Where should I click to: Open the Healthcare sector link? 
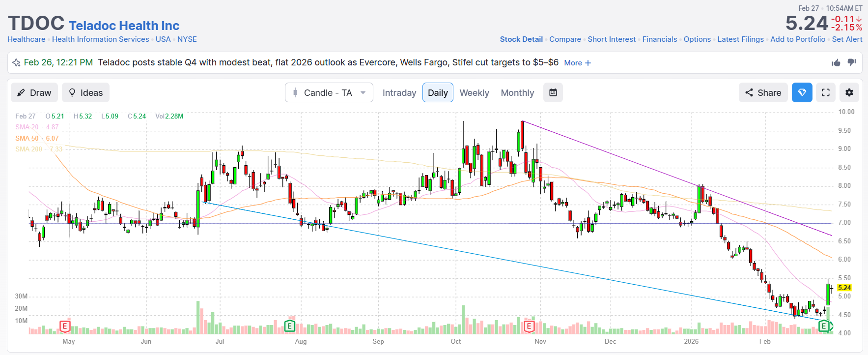[27, 39]
